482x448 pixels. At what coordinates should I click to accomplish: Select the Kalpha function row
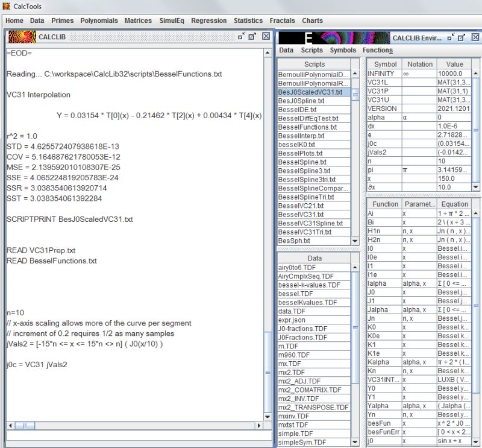[x=419, y=362]
